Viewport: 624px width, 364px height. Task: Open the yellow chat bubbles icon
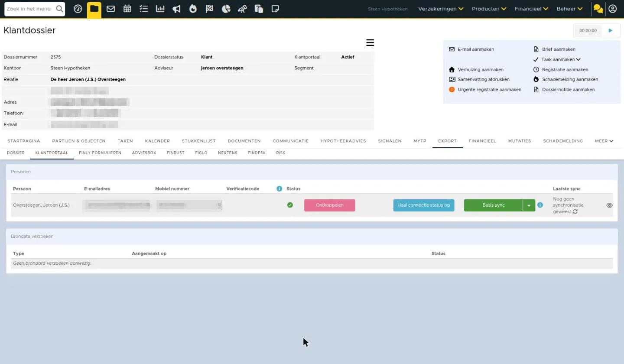598,9
